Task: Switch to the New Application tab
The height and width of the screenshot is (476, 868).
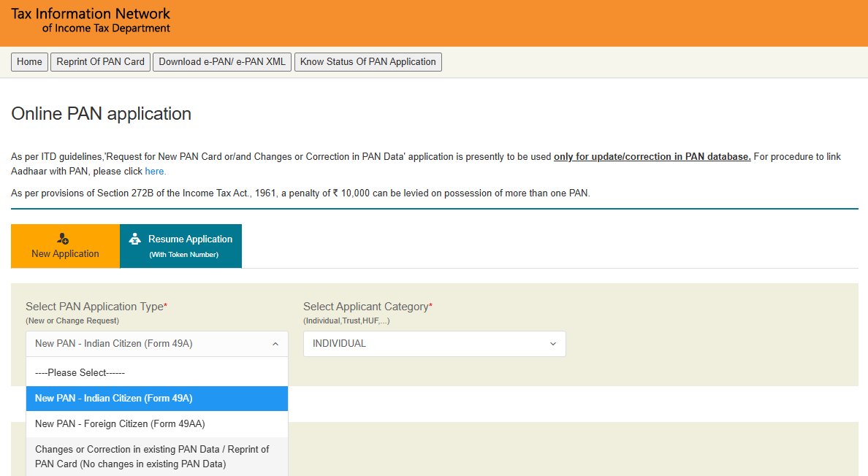Action: [x=64, y=246]
